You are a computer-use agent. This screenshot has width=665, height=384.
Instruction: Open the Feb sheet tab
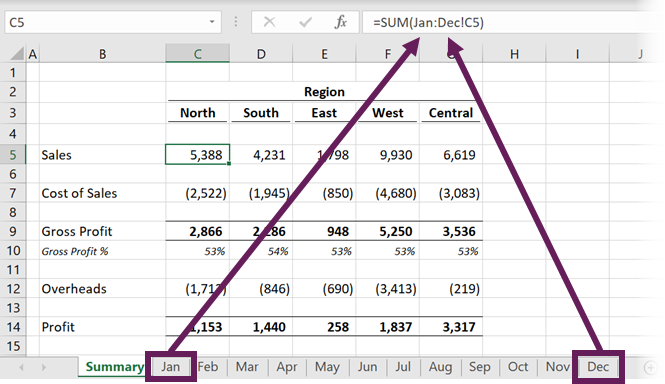tap(208, 367)
